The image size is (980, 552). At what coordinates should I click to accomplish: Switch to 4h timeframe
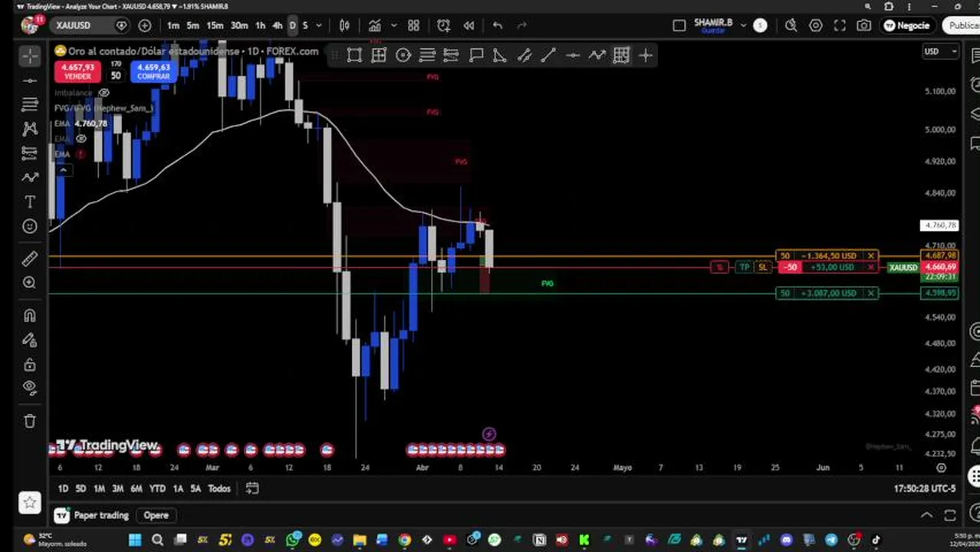point(277,25)
